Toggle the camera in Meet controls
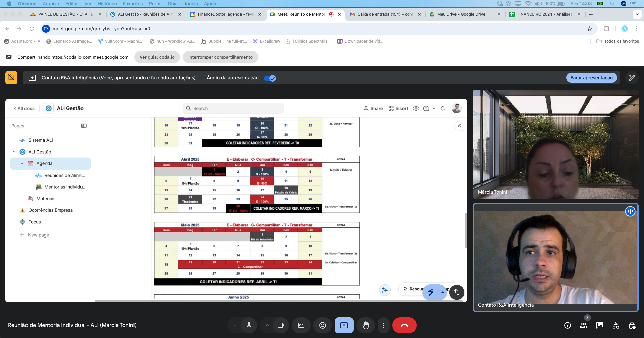This screenshot has height=338, width=644. 281,325
